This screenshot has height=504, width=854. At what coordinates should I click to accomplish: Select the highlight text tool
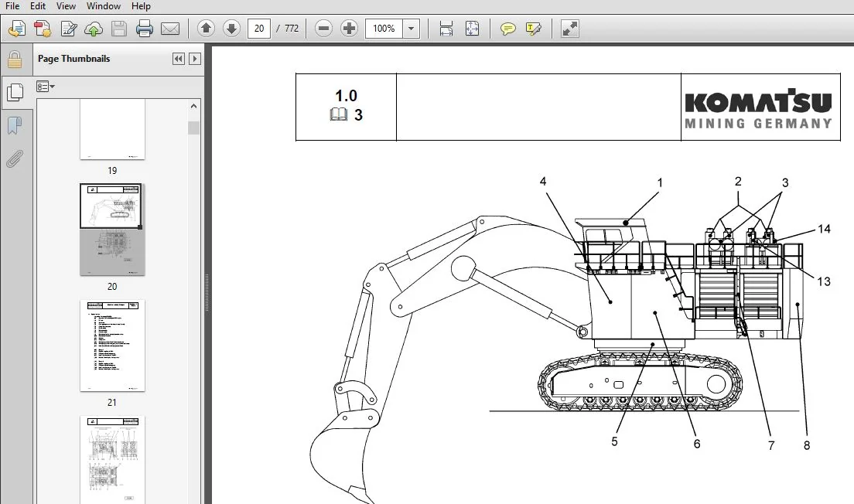coord(533,29)
